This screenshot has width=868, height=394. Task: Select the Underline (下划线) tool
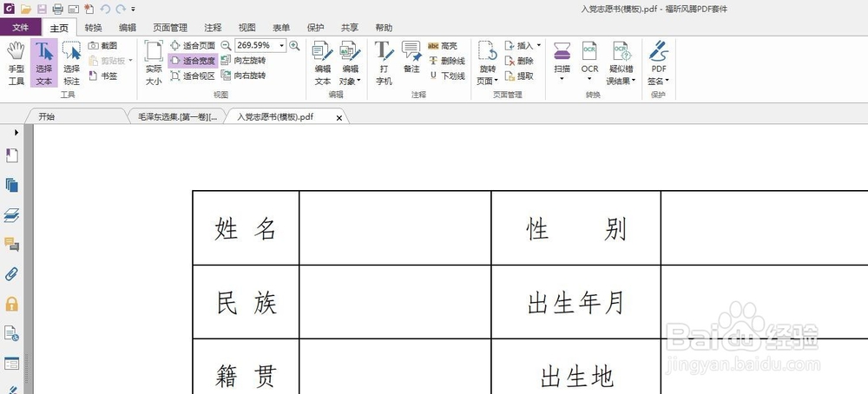(x=447, y=76)
